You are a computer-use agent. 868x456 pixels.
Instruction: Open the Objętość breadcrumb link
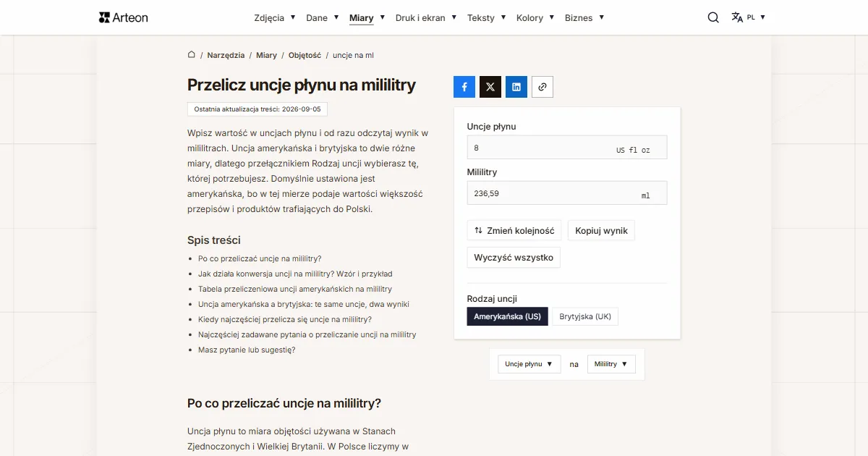pos(305,55)
